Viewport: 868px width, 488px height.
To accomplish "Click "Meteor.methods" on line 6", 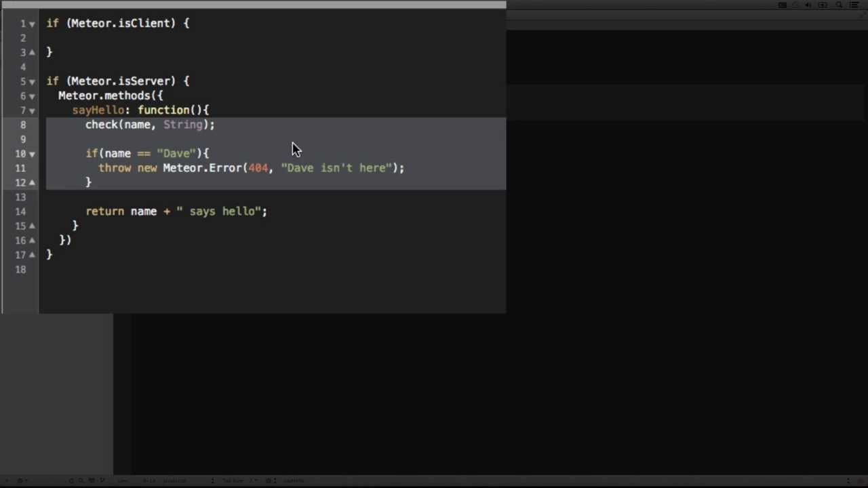I will (x=104, y=96).
